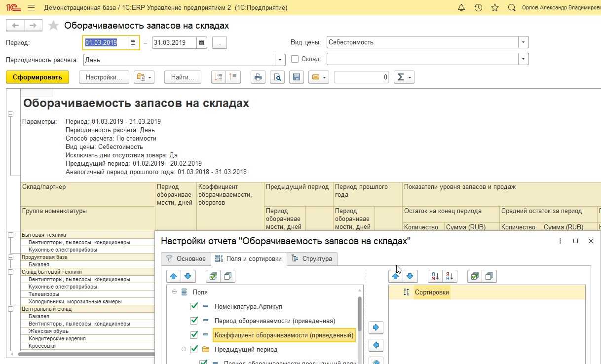The height and width of the screenshot is (364, 601).
Task: Open print preview with magnifier icon
Action: [x=277, y=77]
